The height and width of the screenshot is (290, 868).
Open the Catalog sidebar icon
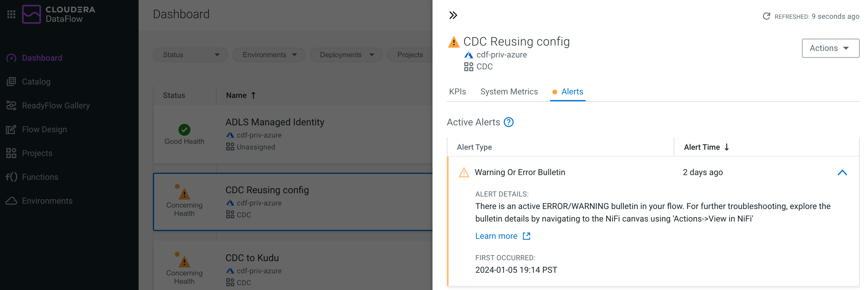pyautogui.click(x=11, y=81)
